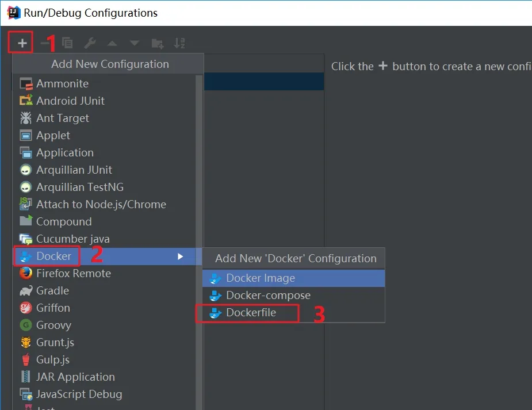Select the Arquillian JUnit label
Image resolution: width=532 pixels, height=410 pixels.
pyautogui.click(x=74, y=170)
